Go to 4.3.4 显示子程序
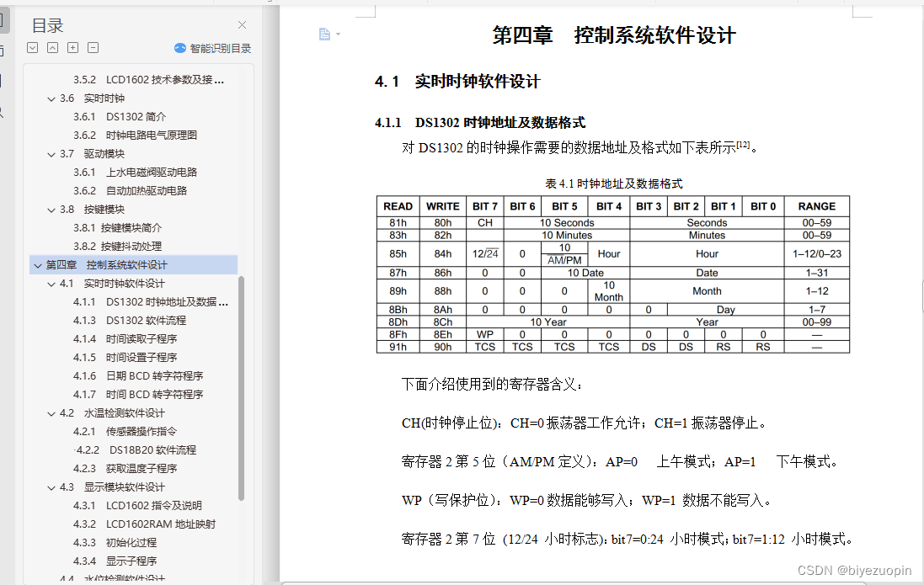Viewport: 924px width, 585px height. [115, 561]
